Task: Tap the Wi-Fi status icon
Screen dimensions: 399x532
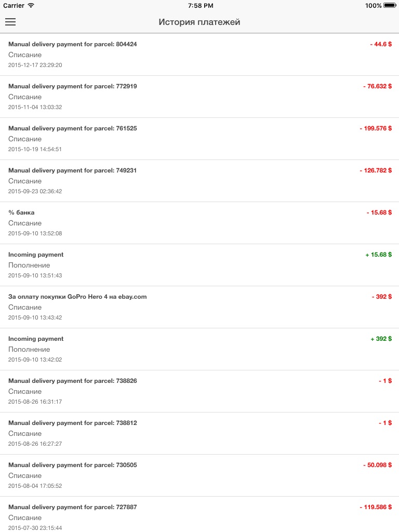Action: (31, 5)
